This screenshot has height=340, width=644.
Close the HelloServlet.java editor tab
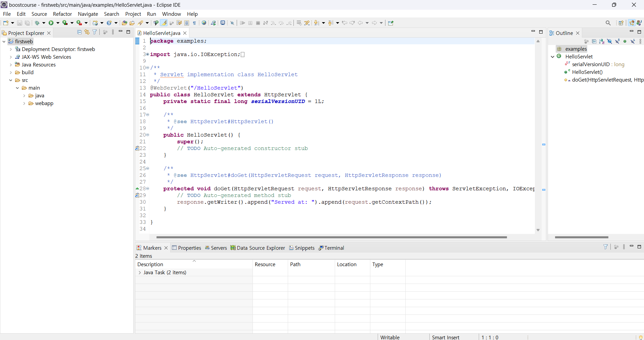tap(185, 33)
